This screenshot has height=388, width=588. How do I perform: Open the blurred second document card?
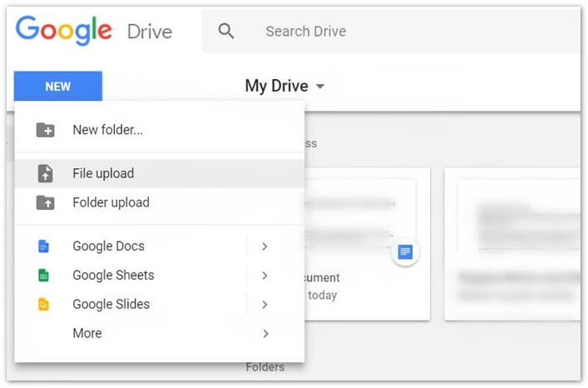click(x=512, y=244)
